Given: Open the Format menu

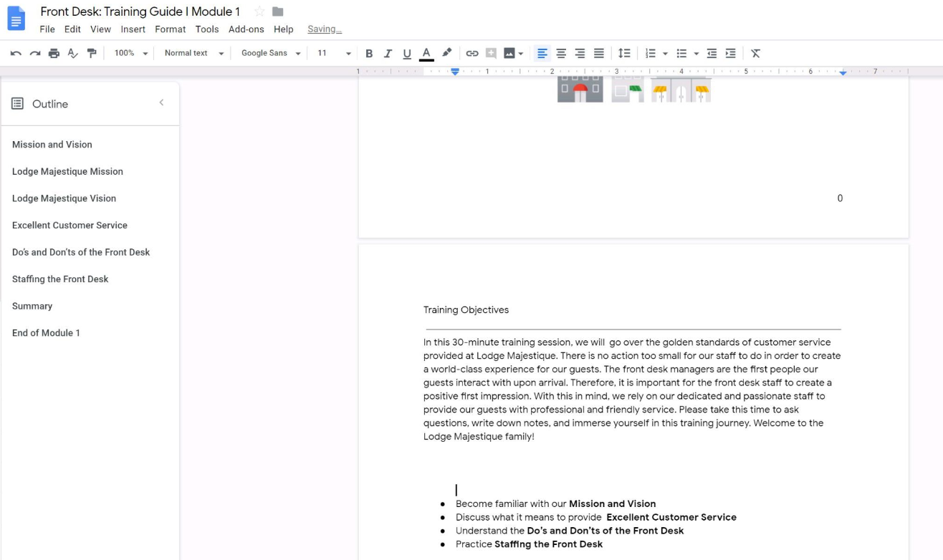Looking at the screenshot, I should 171,29.
